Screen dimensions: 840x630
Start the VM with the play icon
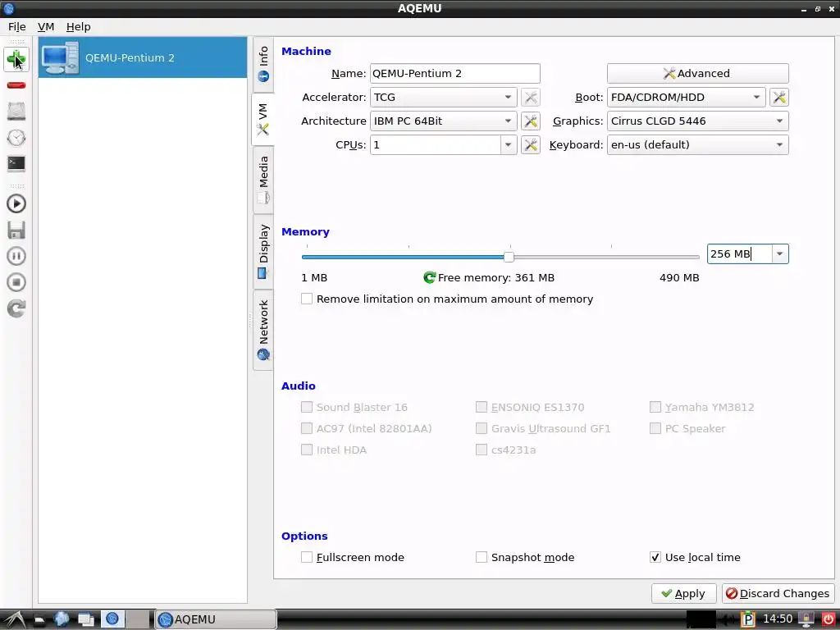coord(16,203)
